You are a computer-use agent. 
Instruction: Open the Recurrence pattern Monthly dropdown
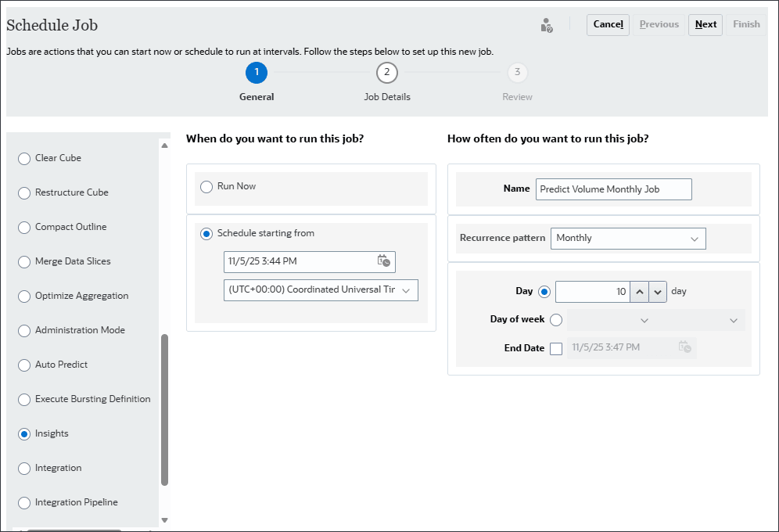pos(628,239)
